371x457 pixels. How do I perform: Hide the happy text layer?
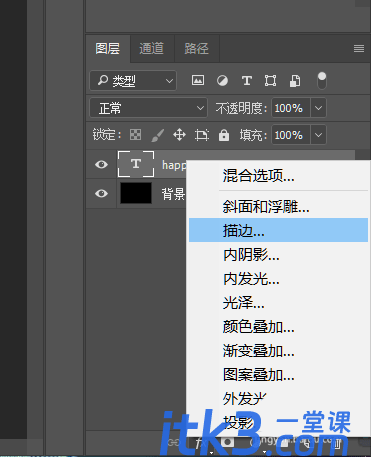[x=101, y=164]
